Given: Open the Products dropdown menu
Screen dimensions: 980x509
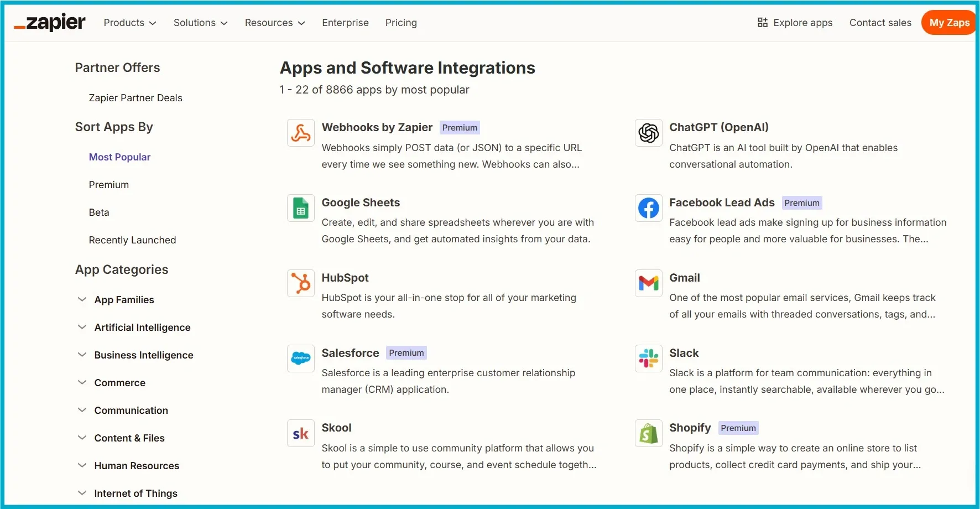Looking at the screenshot, I should click(x=129, y=23).
